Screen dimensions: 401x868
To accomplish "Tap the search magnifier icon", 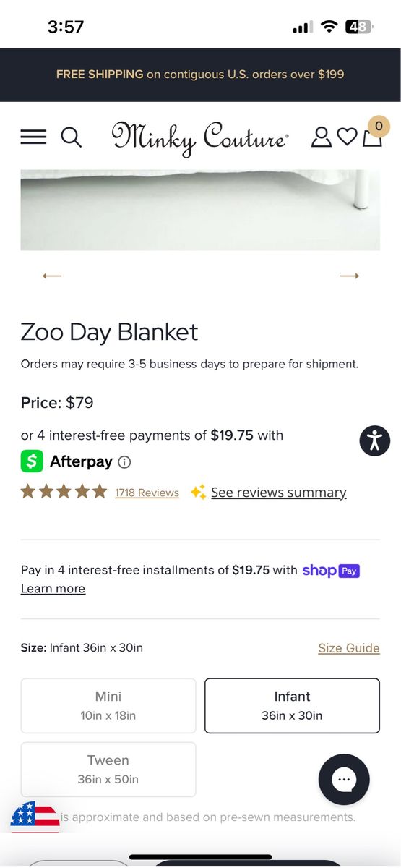I will point(71,137).
